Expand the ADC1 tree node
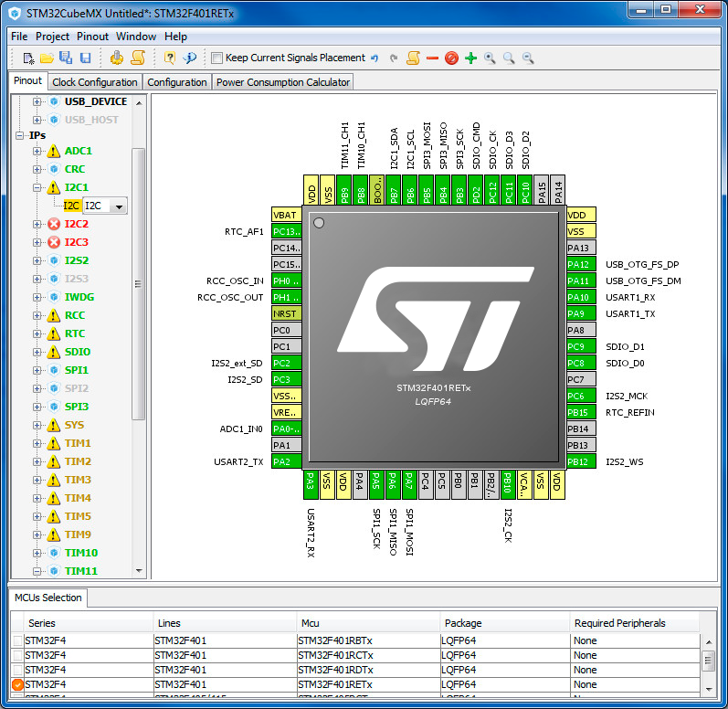Screen dimensions: 728x709 tap(37, 151)
